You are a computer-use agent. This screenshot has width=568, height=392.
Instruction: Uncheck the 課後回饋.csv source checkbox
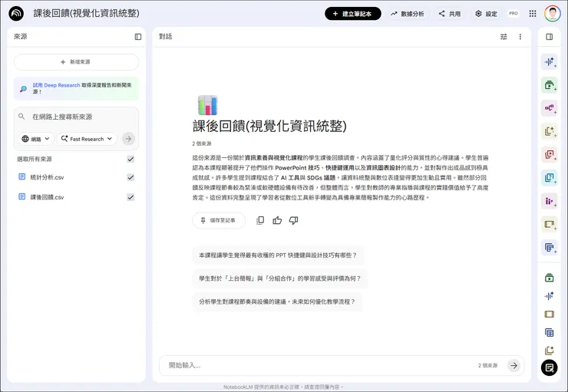[x=130, y=197]
